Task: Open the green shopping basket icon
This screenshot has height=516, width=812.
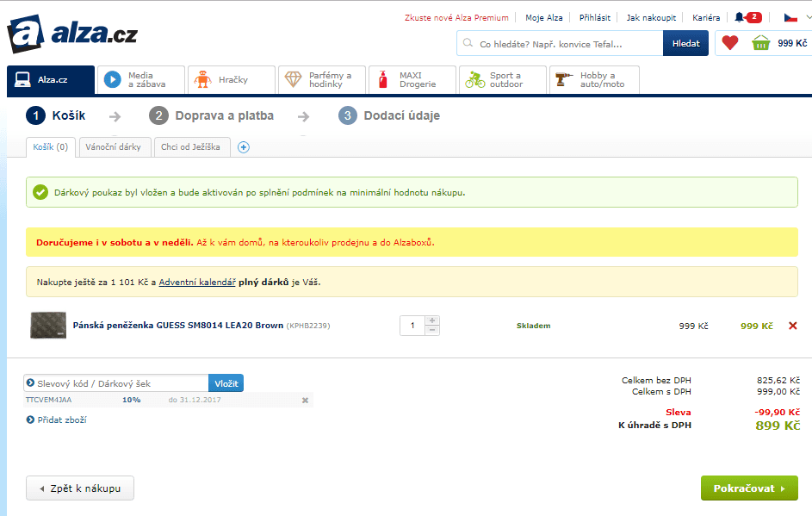Action: (760, 43)
